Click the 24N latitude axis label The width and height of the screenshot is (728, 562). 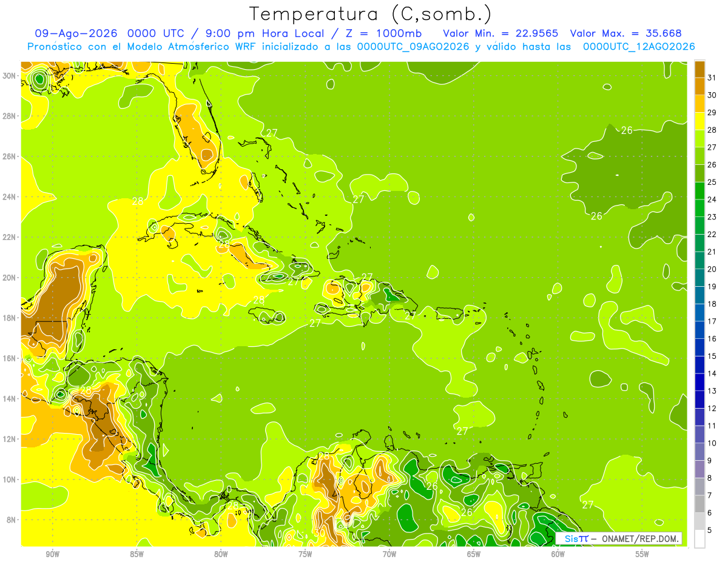point(10,197)
